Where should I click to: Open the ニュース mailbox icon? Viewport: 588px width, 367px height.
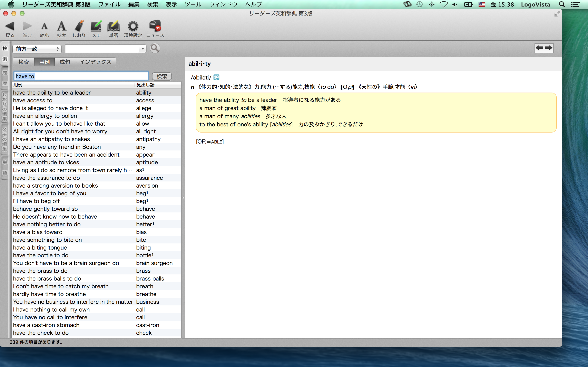(155, 26)
